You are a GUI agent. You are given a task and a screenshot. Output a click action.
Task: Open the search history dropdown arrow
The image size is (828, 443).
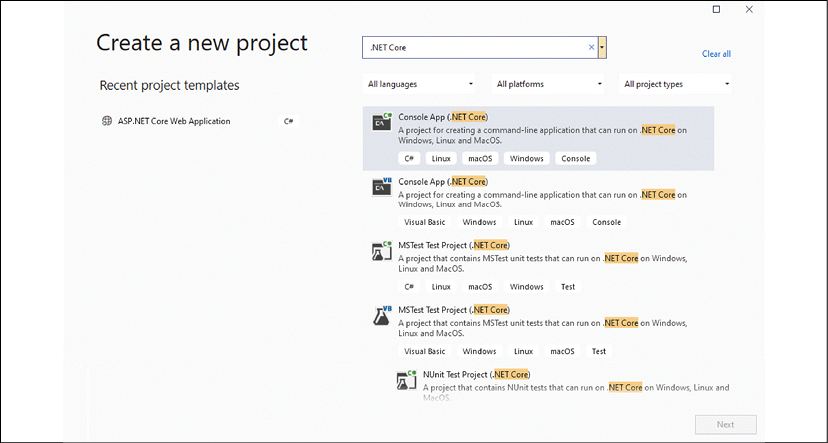point(603,48)
